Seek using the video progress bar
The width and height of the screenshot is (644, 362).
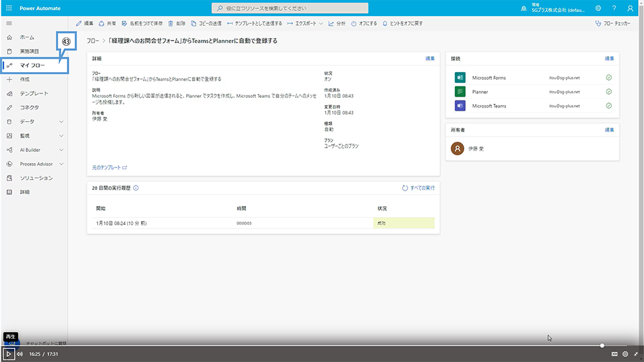point(321,345)
